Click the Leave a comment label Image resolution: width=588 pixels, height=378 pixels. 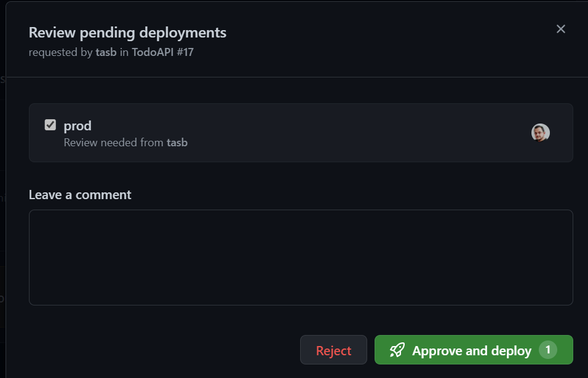click(x=80, y=195)
